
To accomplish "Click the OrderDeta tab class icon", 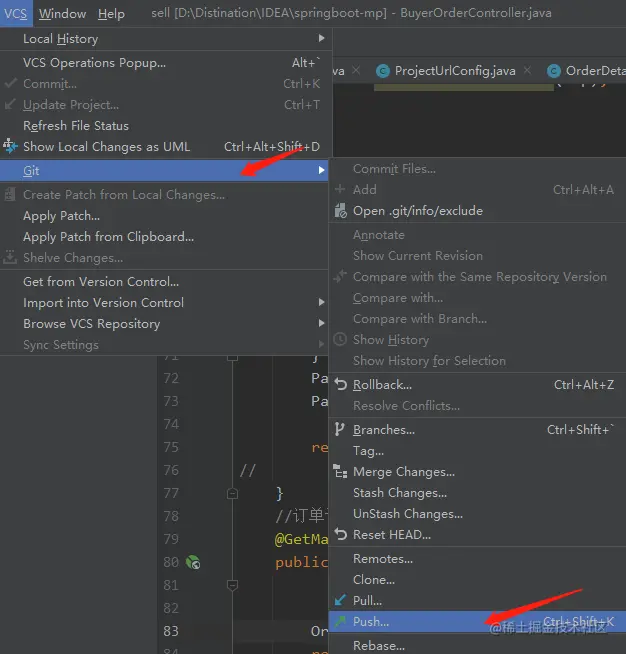I will pos(554,71).
